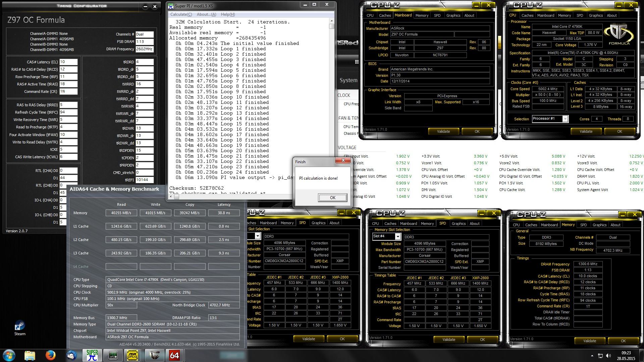
Task: Click the OC Formula taskbar icon
Action: click(x=154, y=355)
